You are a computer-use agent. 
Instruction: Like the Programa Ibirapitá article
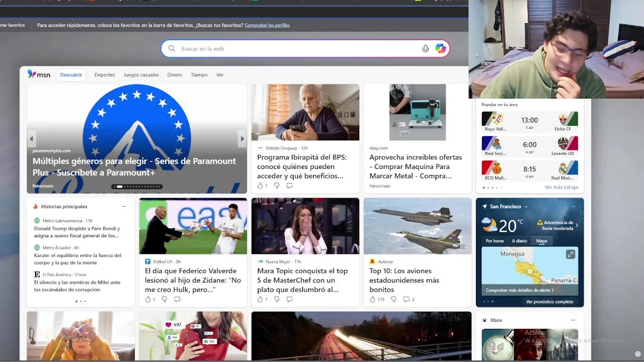click(260, 186)
